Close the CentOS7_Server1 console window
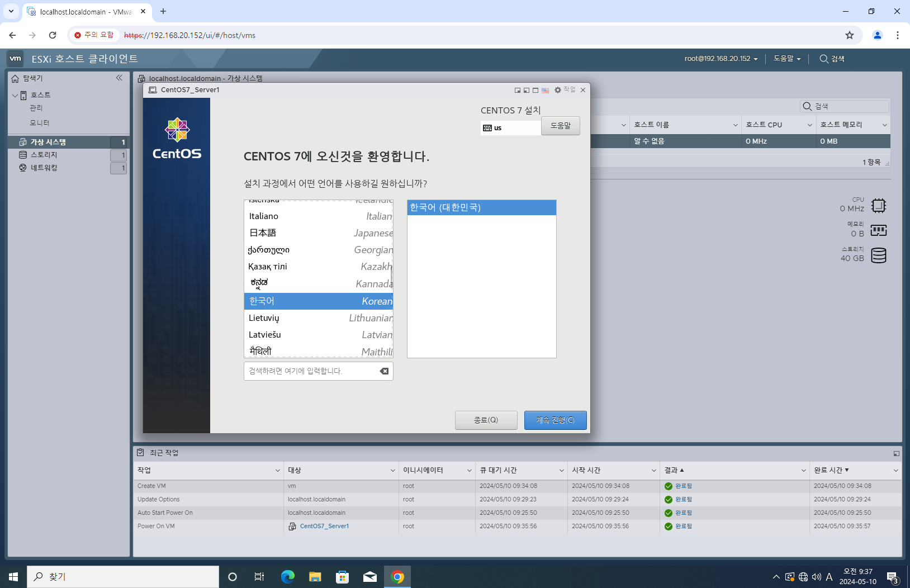 pos(583,90)
